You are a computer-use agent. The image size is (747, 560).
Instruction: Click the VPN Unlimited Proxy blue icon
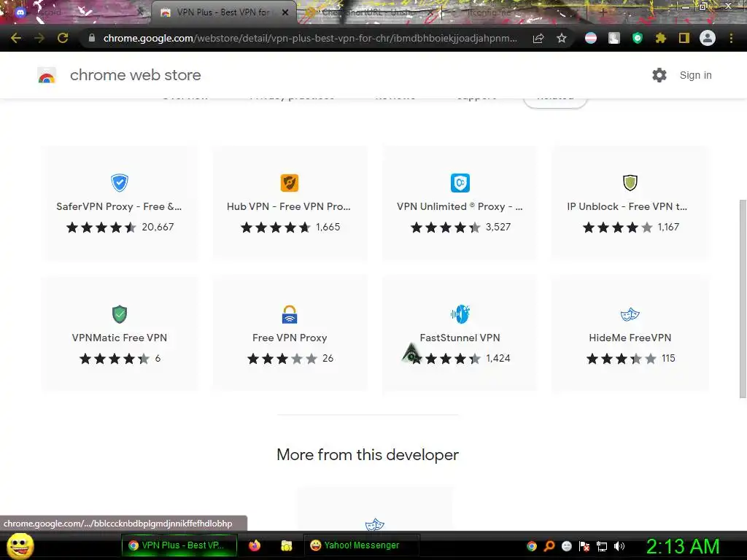pyautogui.click(x=460, y=182)
